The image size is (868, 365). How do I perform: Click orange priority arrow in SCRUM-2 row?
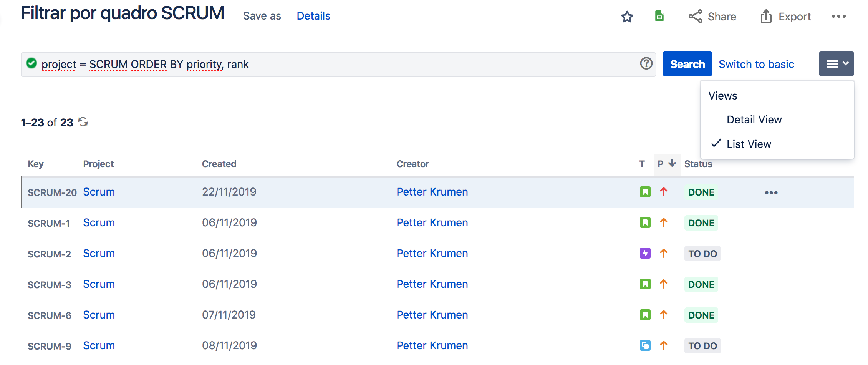point(664,253)
